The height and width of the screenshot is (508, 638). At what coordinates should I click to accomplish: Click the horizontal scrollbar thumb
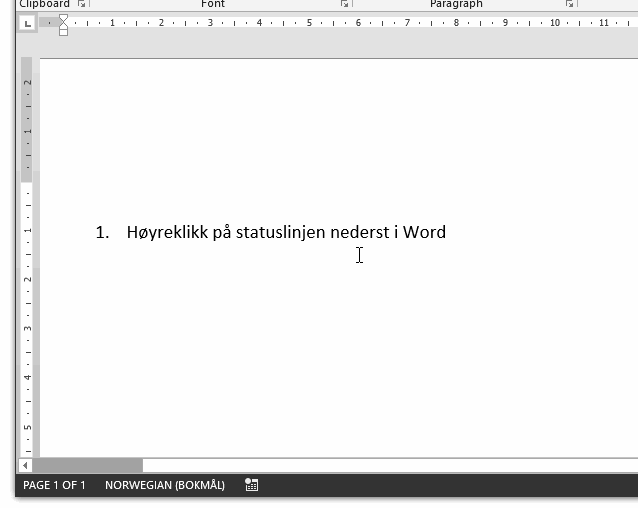coord(87,465)
